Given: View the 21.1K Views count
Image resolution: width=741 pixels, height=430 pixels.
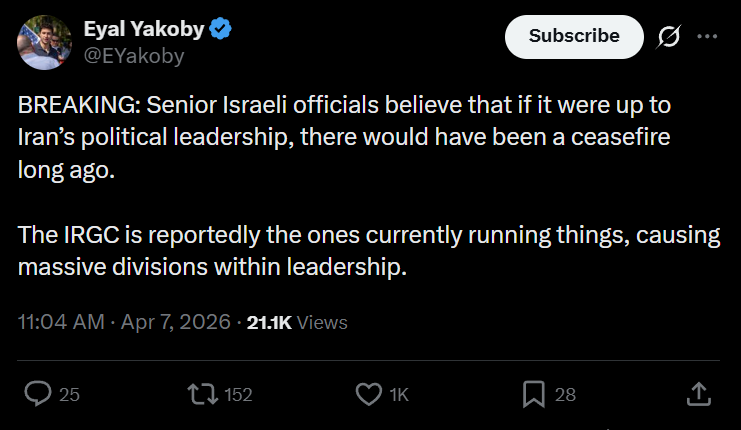Looking at the screenshot, I should (x=297, y=322).
